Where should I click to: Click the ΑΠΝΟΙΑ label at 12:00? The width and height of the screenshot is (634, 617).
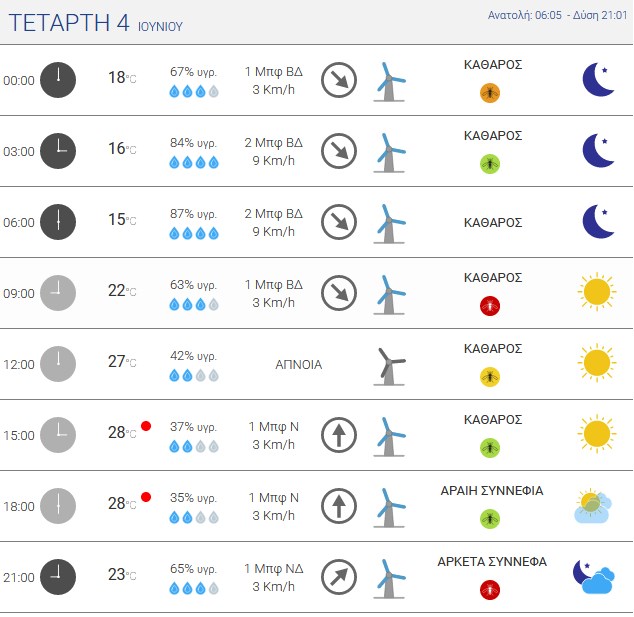(x=298, y=365)
